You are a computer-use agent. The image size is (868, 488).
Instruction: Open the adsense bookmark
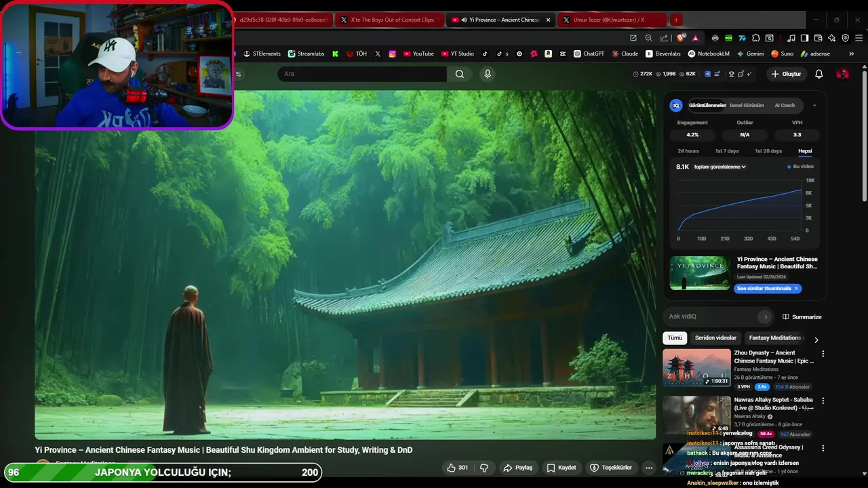click(815, 54)
